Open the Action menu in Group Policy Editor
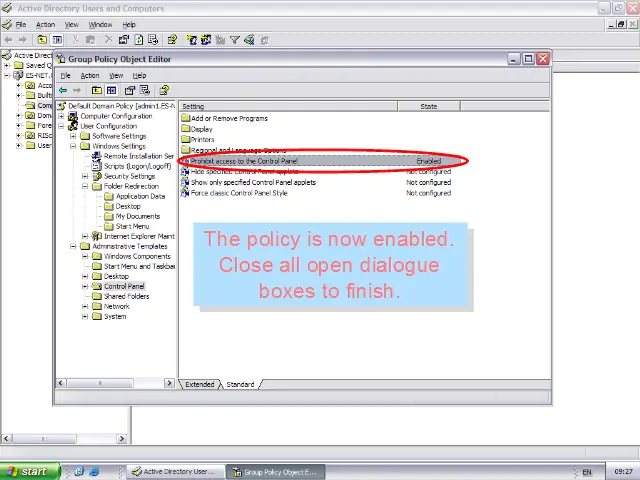Screen dimensions: 640x480 coord(90,75)
